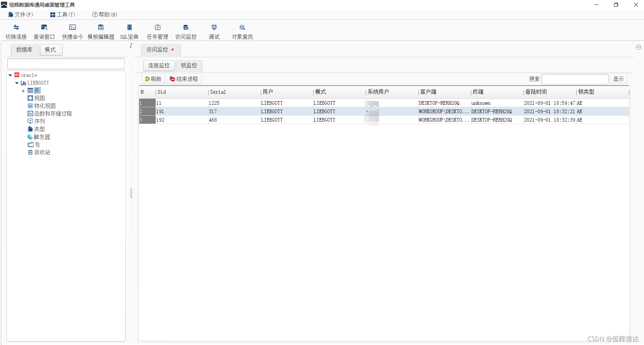Screen dimensions: 644x345
Task: Open the 工具(T) menu
Action: tap(63, 14)
